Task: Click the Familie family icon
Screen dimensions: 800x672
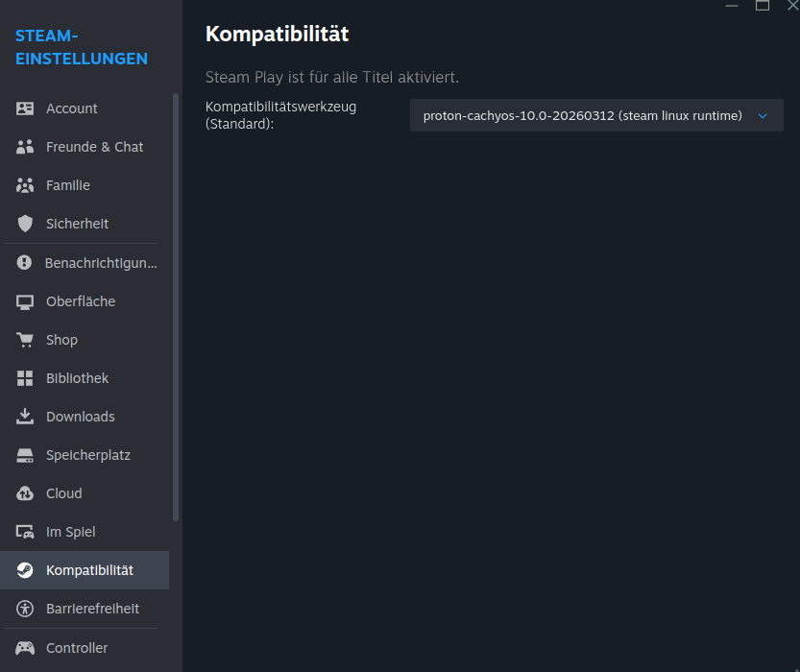Action: pyautogui.click(x=25, y=184)
